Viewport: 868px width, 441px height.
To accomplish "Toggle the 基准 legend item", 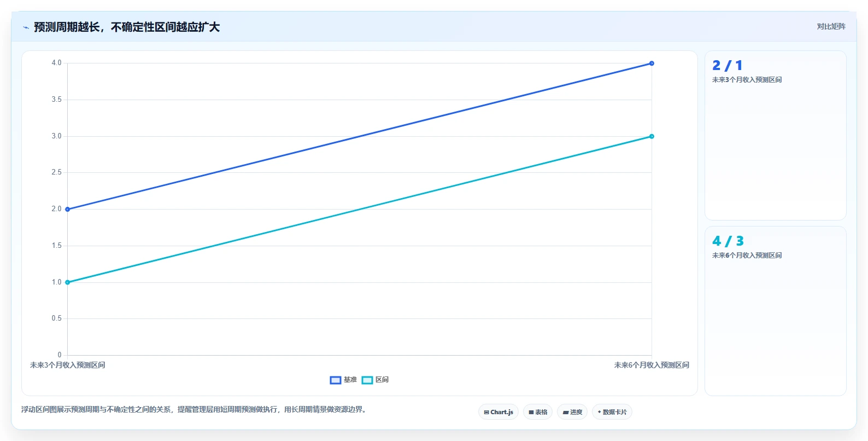I will click(343, 380).
